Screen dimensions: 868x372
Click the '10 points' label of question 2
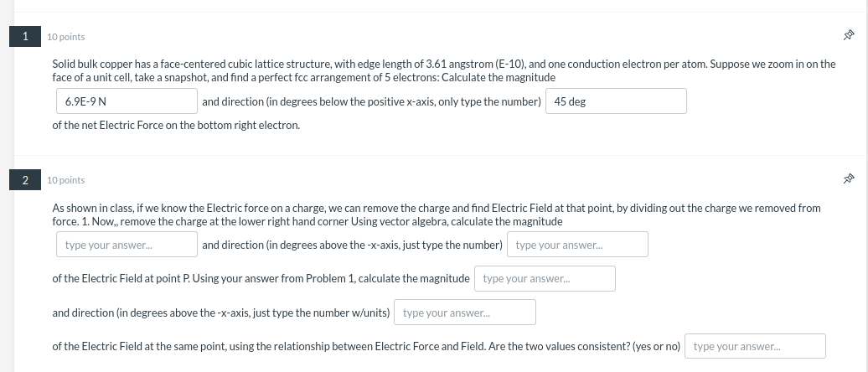pyautogui.click(x=65, y=180)
